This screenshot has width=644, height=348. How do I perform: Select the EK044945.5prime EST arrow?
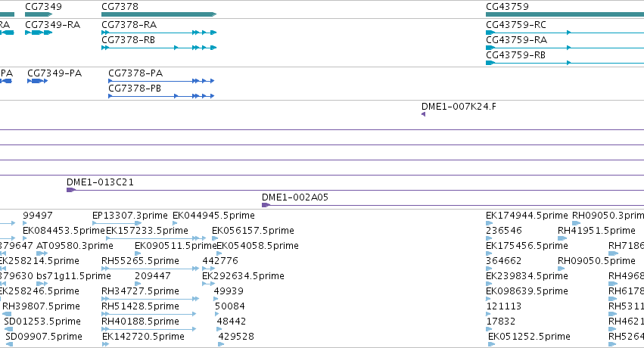[175, 223]
